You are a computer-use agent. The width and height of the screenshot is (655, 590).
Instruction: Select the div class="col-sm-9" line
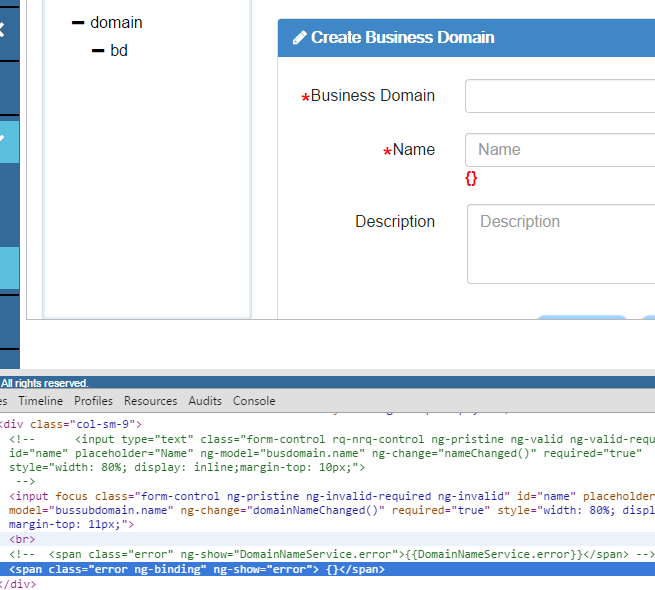pyautogui.click(x=71, y=425)
